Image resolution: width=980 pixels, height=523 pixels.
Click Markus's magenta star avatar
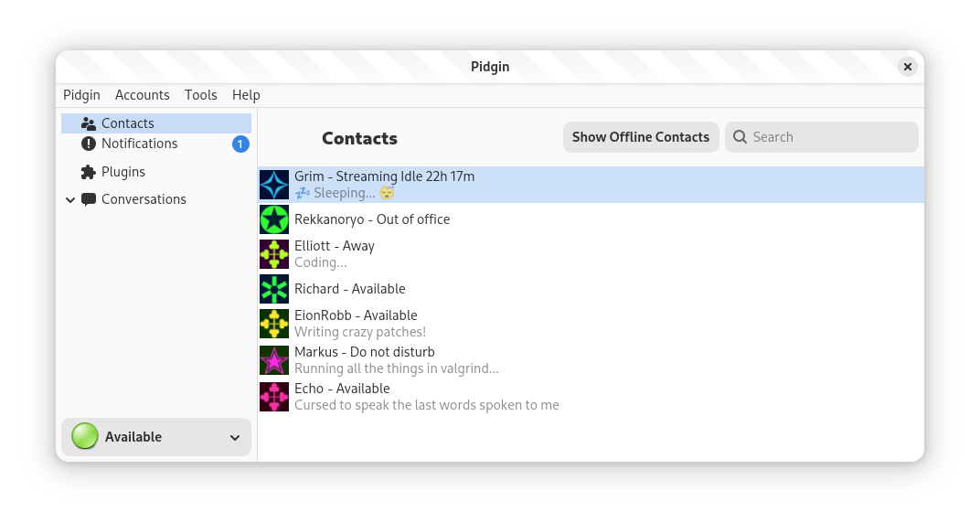point(274,360)
